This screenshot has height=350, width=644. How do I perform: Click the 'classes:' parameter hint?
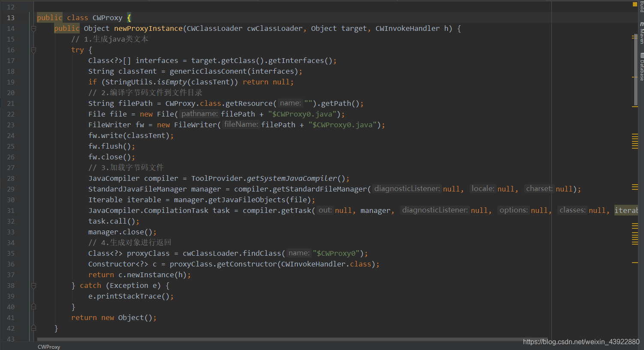(x=572, y=210)
